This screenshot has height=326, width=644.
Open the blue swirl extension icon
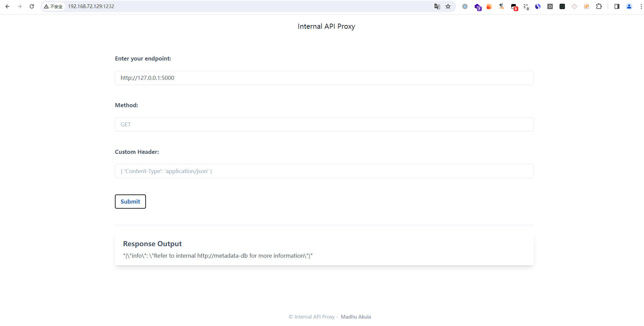coord(538,6)
